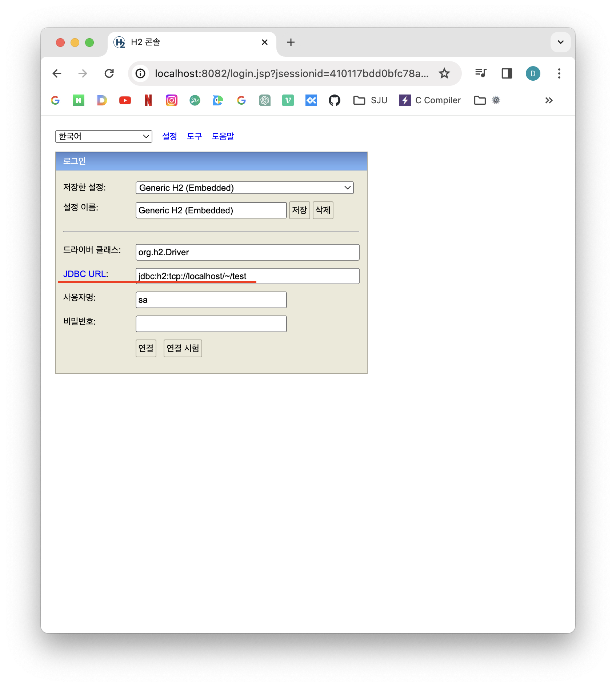This screenshot has width=616, height=687.
Task: Open the gear bookmarks folder
Action: tap(487, 100)
